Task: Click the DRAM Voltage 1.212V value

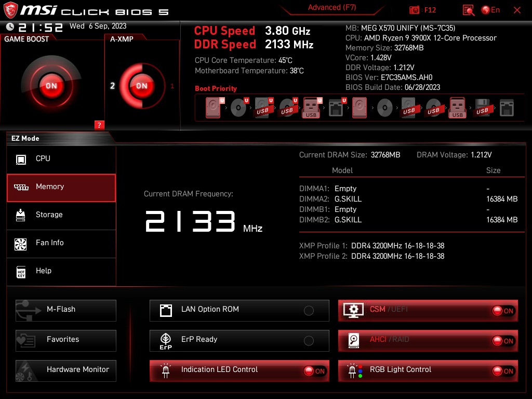Action: (481, 155)
